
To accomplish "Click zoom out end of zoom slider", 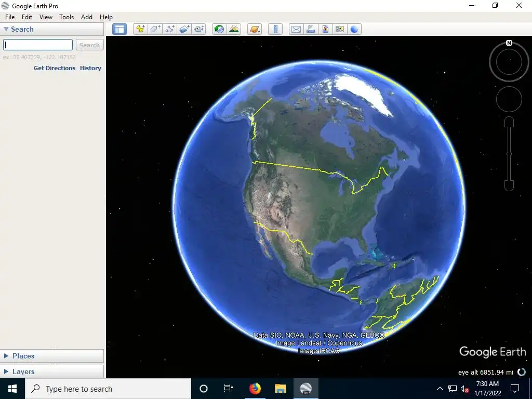I will 509,185.
